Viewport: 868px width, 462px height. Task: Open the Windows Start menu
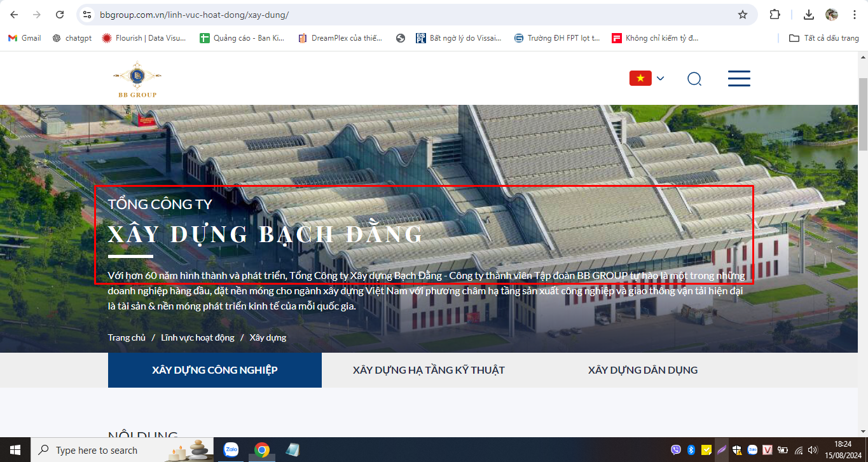[x=15, y=450]
